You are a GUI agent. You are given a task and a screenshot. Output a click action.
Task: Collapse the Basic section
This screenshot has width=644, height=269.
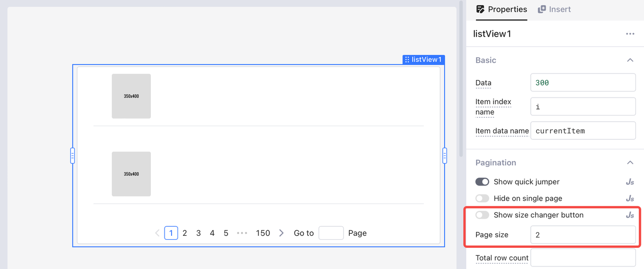point(629,60)
